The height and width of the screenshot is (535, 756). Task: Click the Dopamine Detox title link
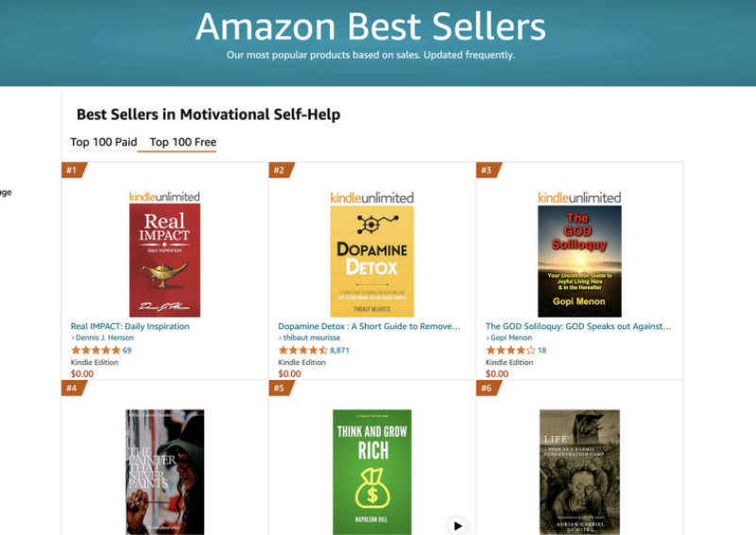click(x=369, y=326)
